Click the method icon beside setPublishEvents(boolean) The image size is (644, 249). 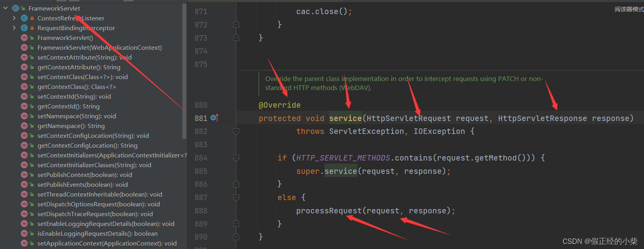(24, 184)
